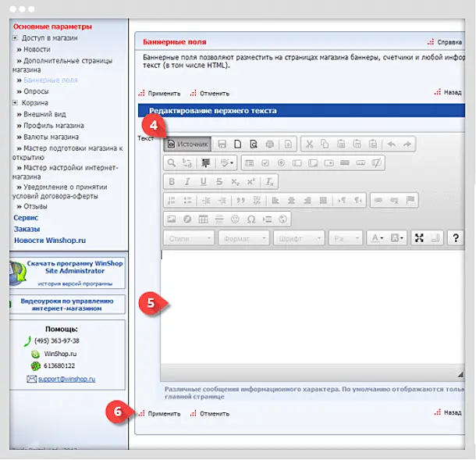Expand the Доступ в магазин tree node
The width and height of the screenshot is (476, 460).
pos(15,37)
